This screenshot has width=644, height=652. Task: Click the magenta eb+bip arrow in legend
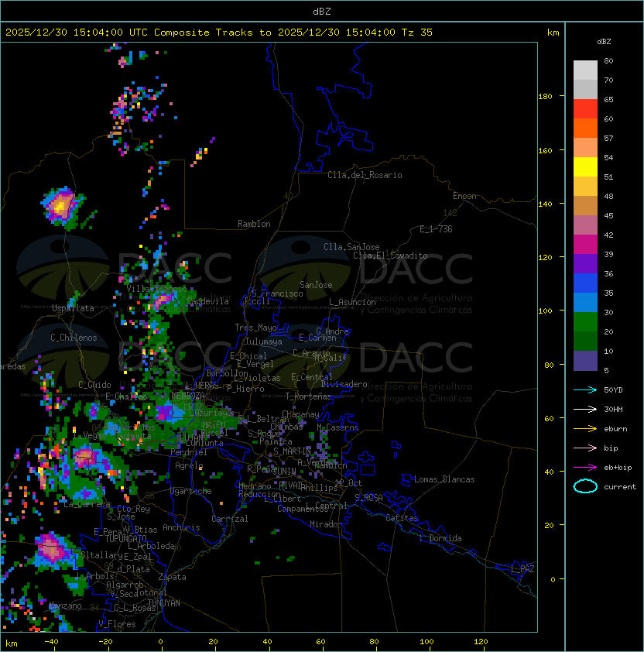pos(585,468)
